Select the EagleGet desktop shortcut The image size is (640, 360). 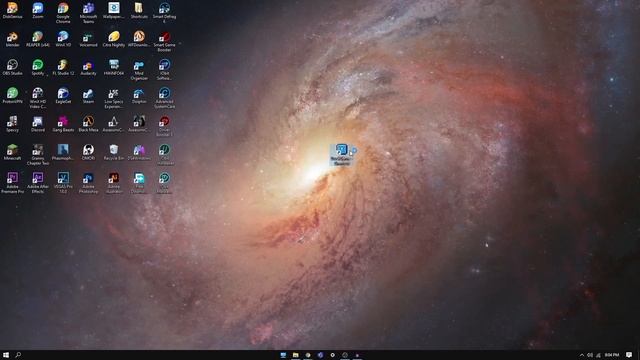click(63, 96)
